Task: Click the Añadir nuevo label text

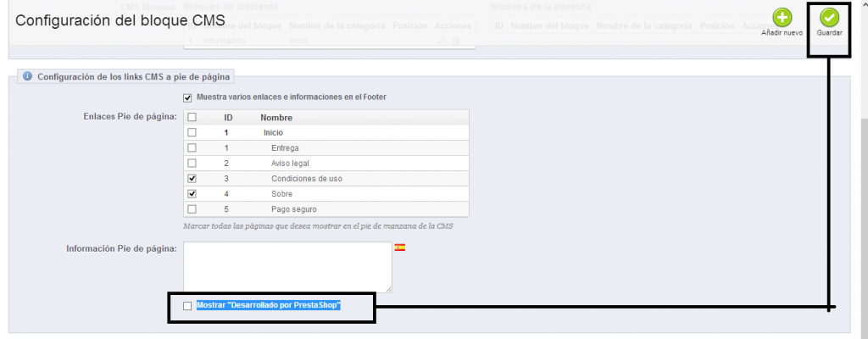Action: (782, 33)
